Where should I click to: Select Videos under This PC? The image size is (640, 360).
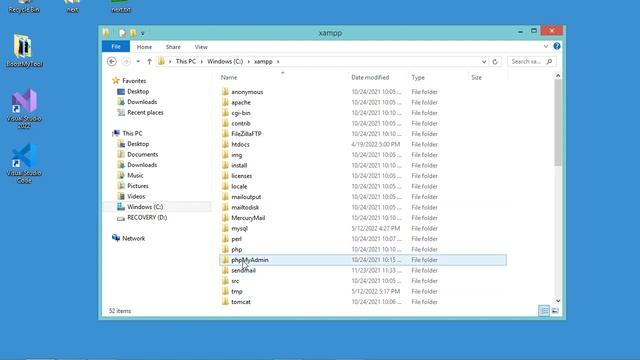click(136, 196)
